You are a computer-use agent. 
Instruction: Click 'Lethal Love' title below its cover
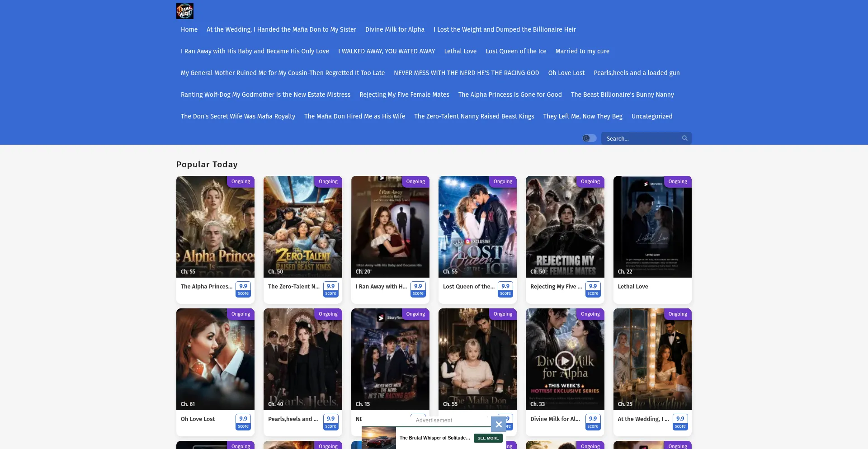(633, 287)
